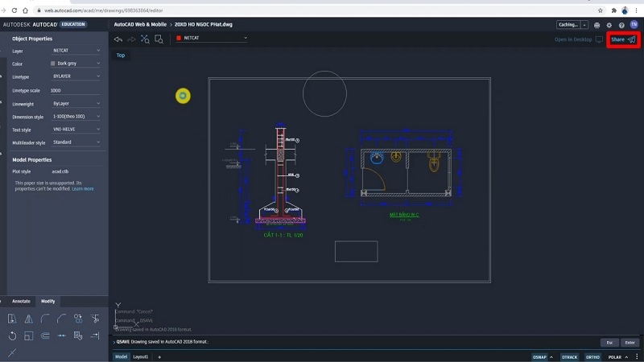Image resolution: width=644 pixels, height=362 pixels.
Task: Click the Enter button
Action: tap(630, 343)
